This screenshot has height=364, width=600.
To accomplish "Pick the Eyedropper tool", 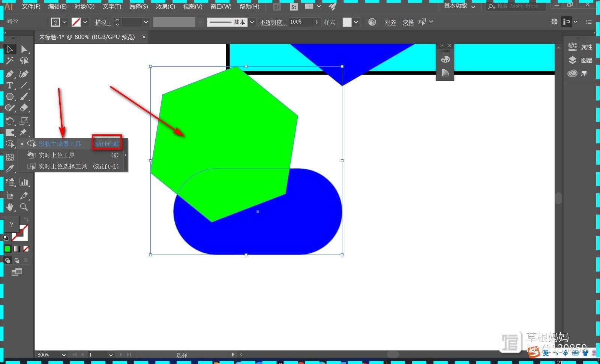I will coord(10,169).
